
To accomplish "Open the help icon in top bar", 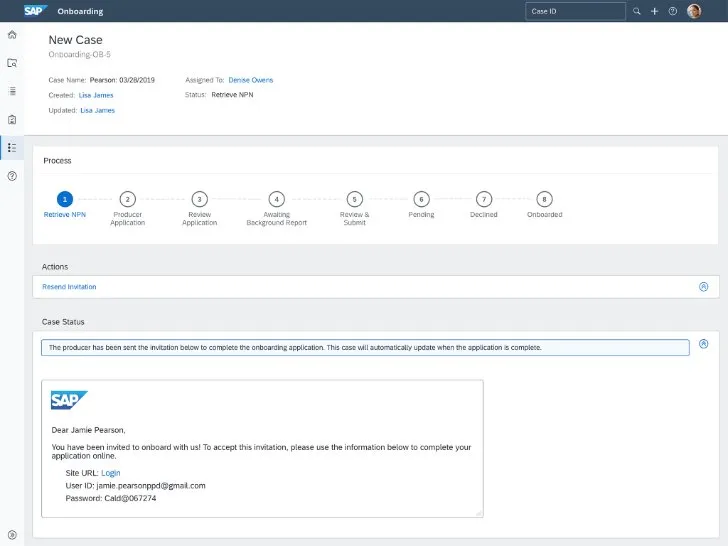I will 673,11.
